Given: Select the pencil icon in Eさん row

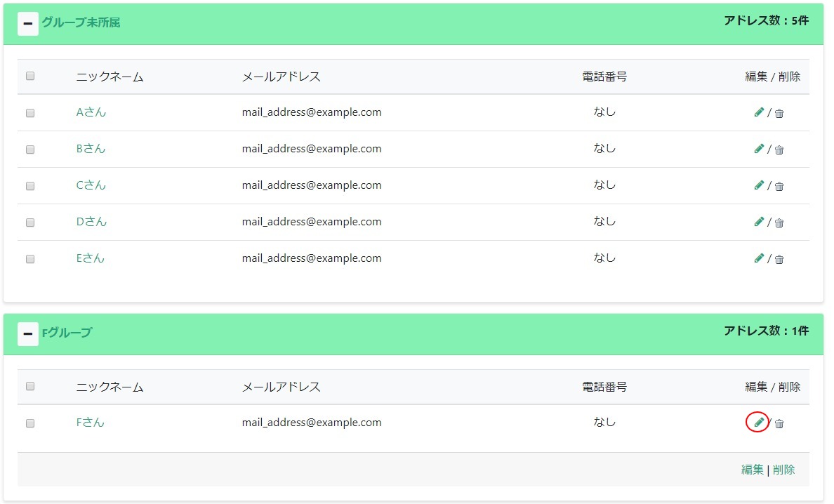Looking at the screenshot, I should click(x=759, y=258).
